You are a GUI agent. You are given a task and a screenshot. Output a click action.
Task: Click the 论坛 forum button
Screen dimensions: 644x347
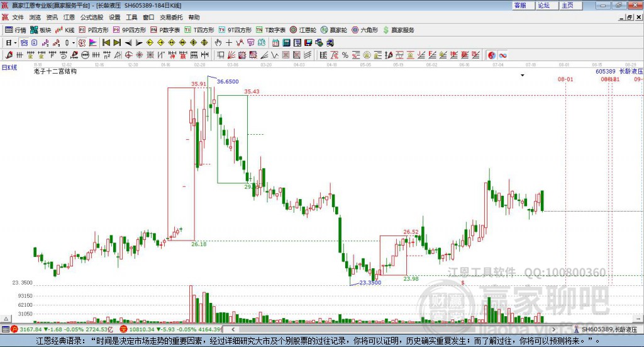tap(547, 5)
